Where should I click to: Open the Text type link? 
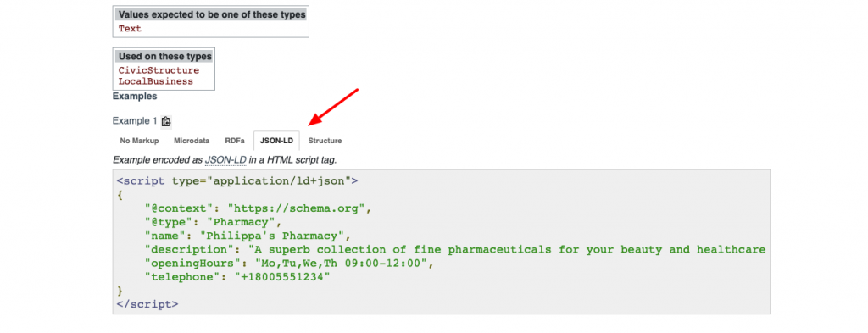coord(130,29)
